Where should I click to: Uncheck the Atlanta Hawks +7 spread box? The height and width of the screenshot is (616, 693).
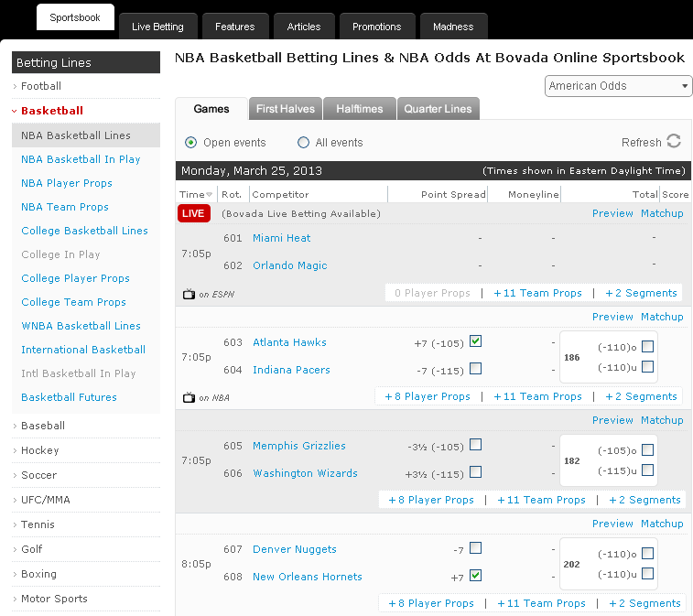pyautogui.click(x=475, y=341)
